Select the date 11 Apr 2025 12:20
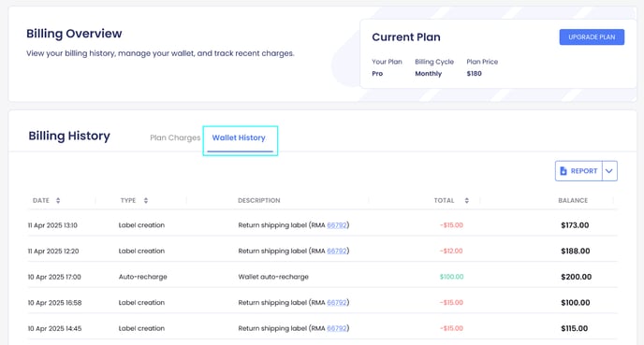Image resolution: width=644 pixels, height=345 pixels. coord(53,252)
